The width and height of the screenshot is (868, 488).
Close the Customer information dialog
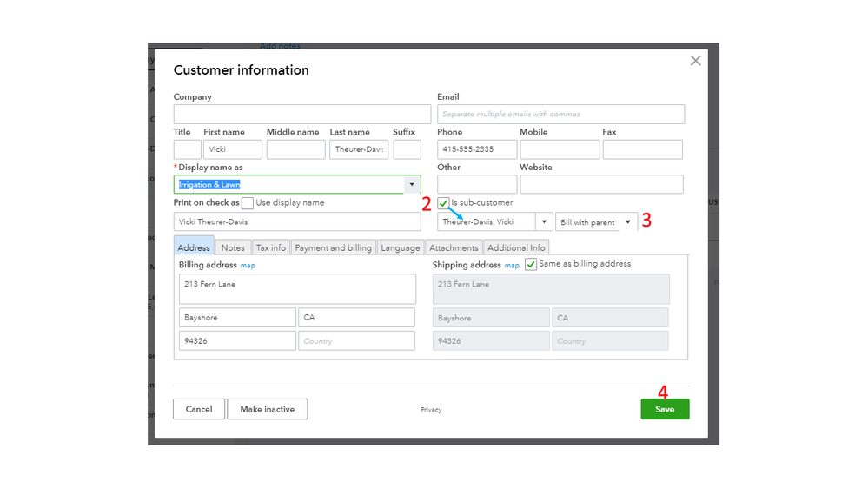[x=695, y=61]
